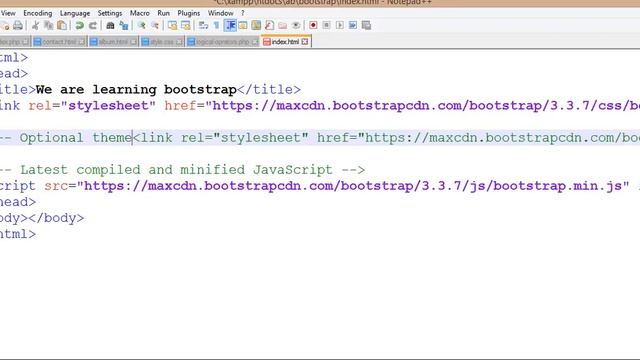Start macro recording with red dot
Screen dimensions: 640x360
[313, 25]
